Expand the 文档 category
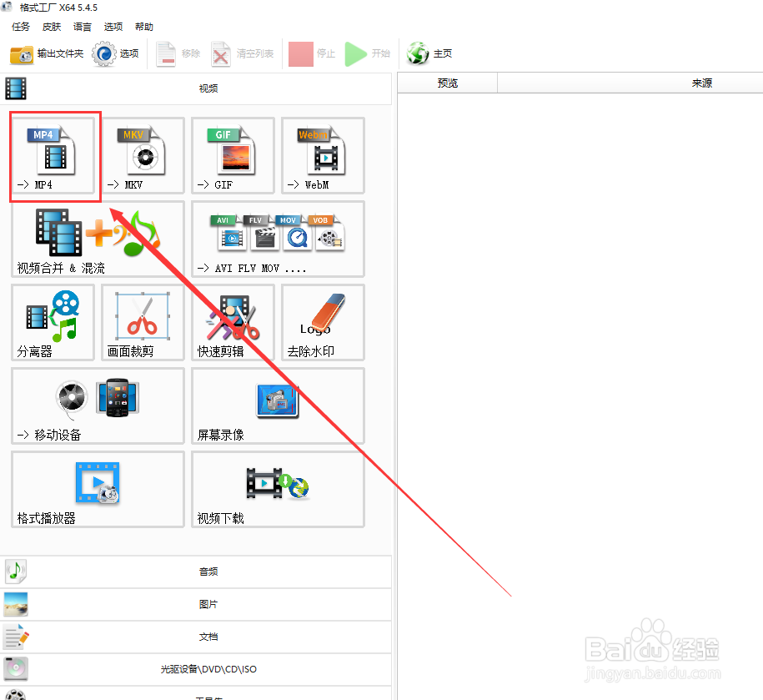This screenshot has width=763, height=700. click(x=208, y=637)
